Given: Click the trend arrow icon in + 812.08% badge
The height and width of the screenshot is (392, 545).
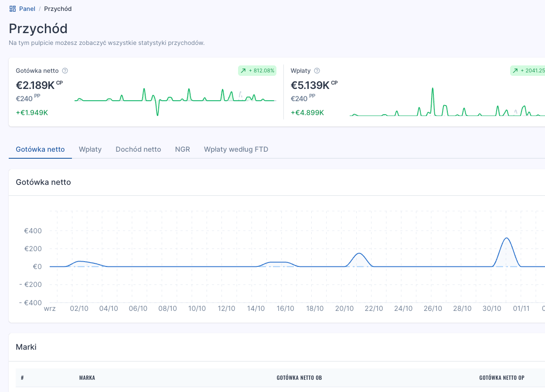Looking at the screenshot, I should pyautogui.click(x=244, y=71).
